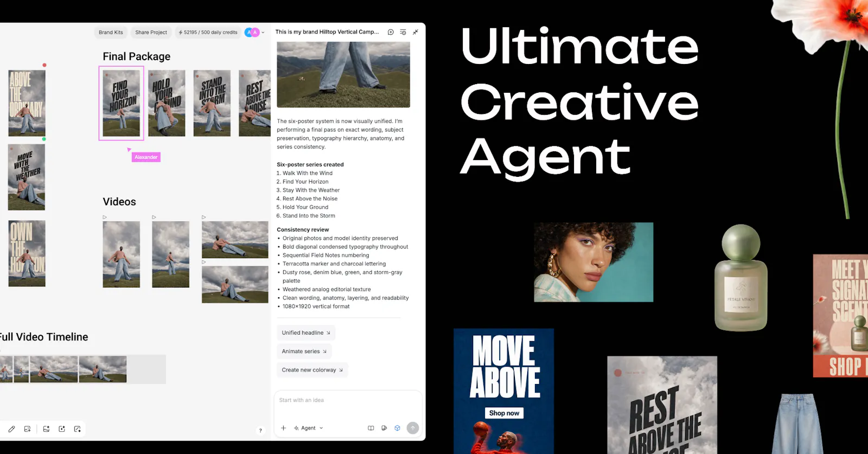
Task: Open the jeans image in the chat
Action: pyautogui.click(x=343, y=74)
